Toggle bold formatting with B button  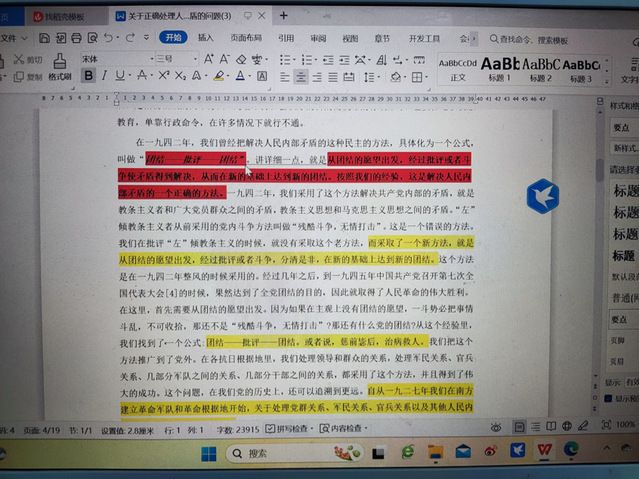(88, 76)
